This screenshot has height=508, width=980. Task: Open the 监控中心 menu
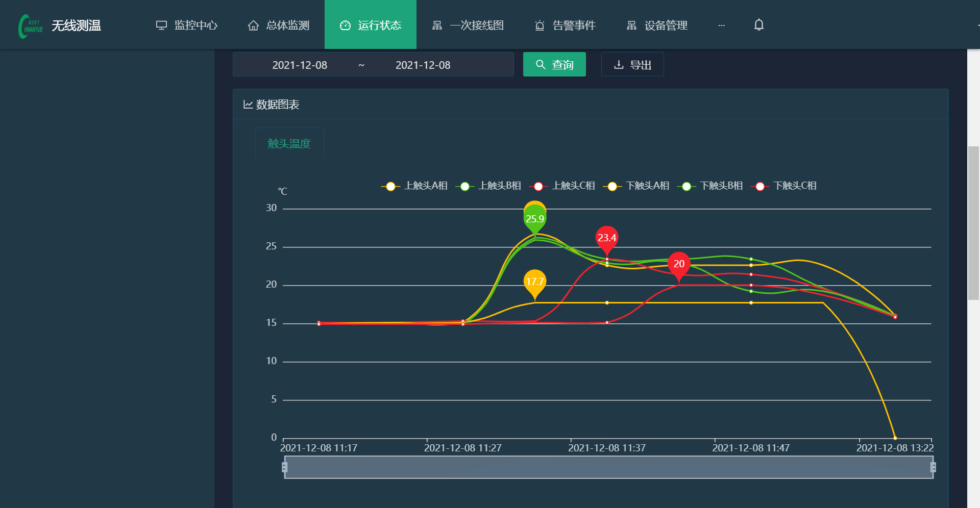click(187, 25)
